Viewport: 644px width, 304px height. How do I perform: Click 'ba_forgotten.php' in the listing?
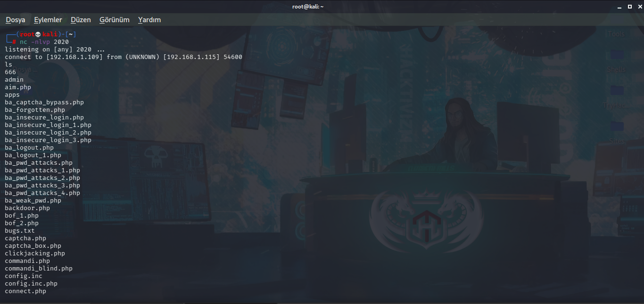point(35,110)
